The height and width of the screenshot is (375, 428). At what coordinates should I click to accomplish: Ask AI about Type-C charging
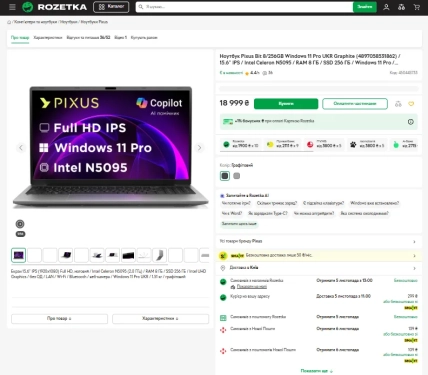[x=268, y=213]
